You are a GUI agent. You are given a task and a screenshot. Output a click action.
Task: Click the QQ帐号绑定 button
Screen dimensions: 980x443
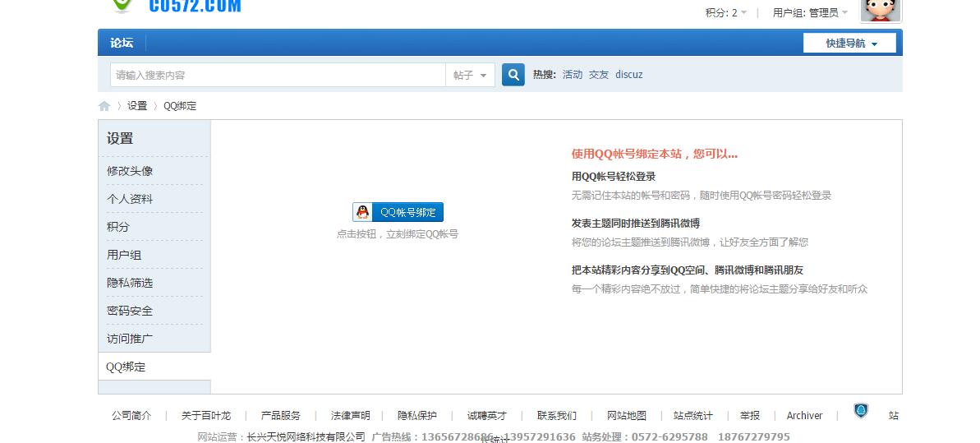(x=398, y=212)
